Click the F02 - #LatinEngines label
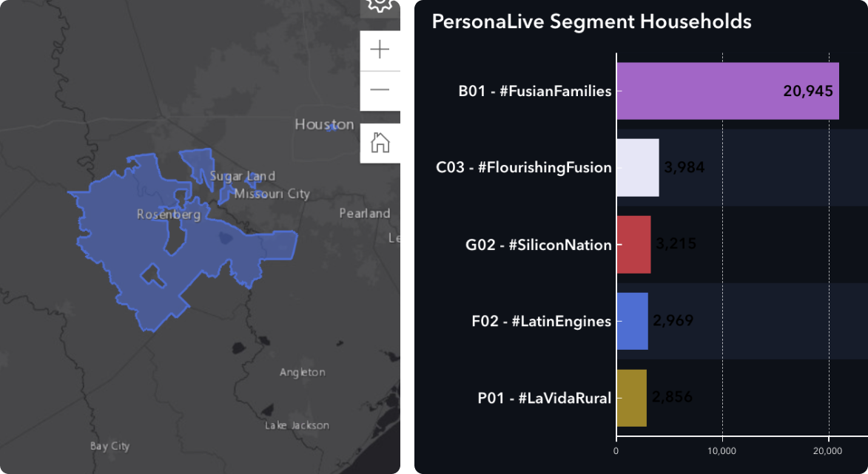Viewport: 868px width, 474px height. (542, 322)
